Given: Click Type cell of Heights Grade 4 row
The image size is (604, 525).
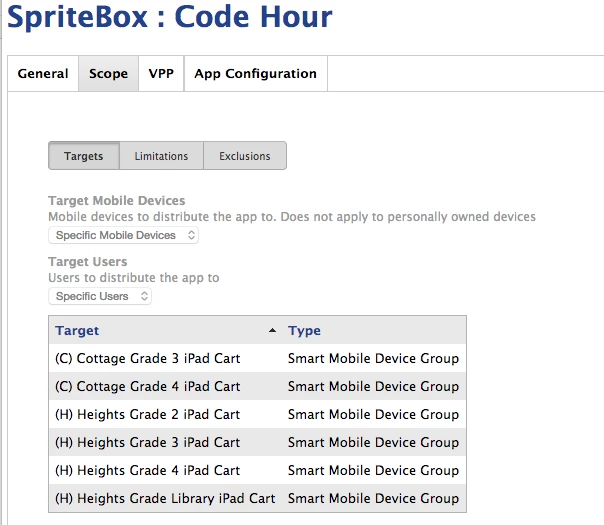Looking at the screenshot, I should [x=373, y=470].
